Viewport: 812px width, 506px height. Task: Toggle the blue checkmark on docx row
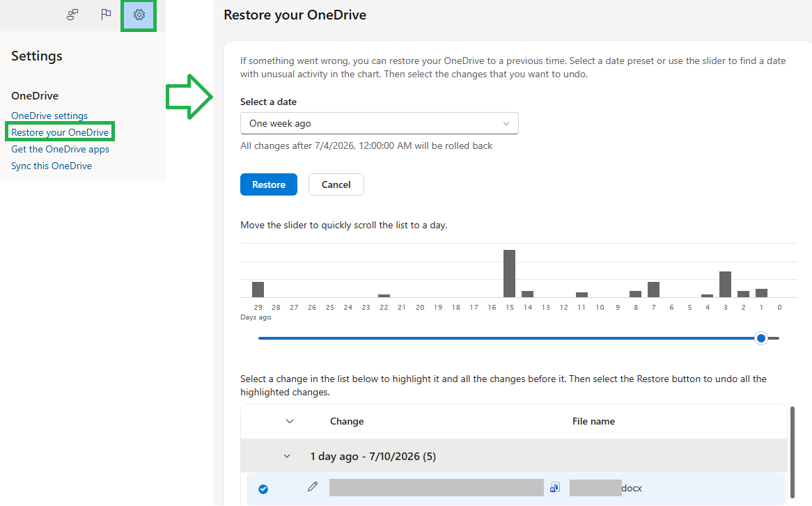click(x=263, y=489)
